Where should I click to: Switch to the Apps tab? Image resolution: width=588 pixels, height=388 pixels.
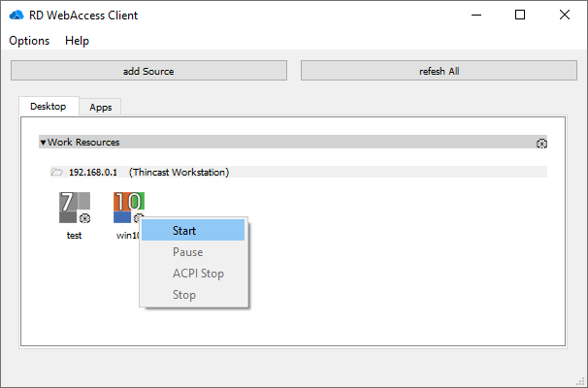pyautogui.click(x=101, y=108)
